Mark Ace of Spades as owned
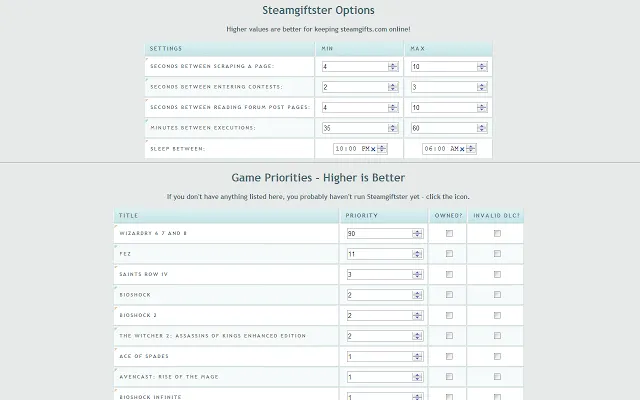Image resolution: width=640 pixels, height=400 pixels. tap(449, 356)
